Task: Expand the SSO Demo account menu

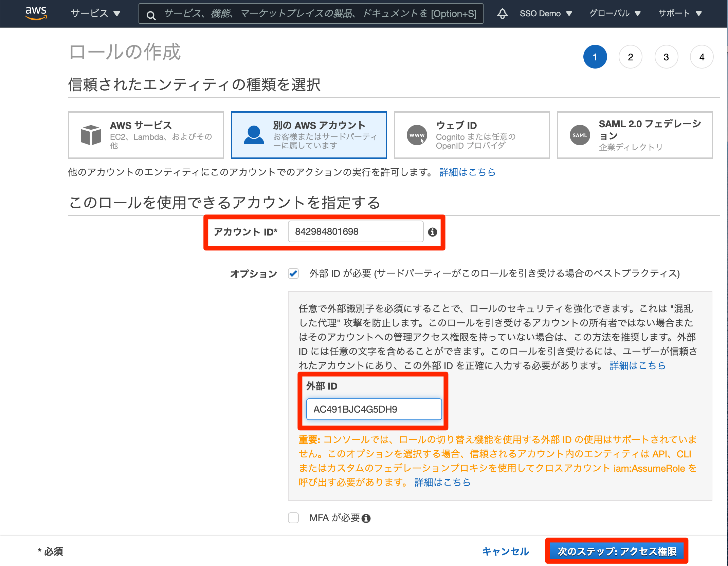Action: 546,14
